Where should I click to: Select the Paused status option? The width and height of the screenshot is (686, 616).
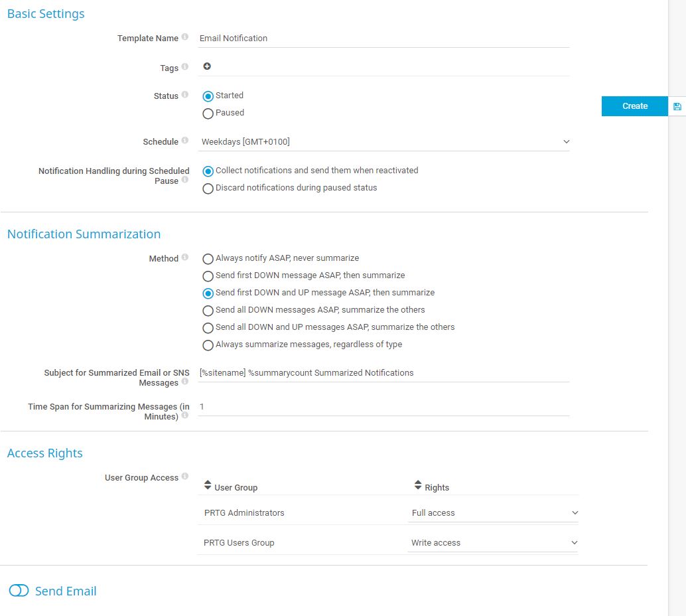pyautogui.click(x=208, y=114)
